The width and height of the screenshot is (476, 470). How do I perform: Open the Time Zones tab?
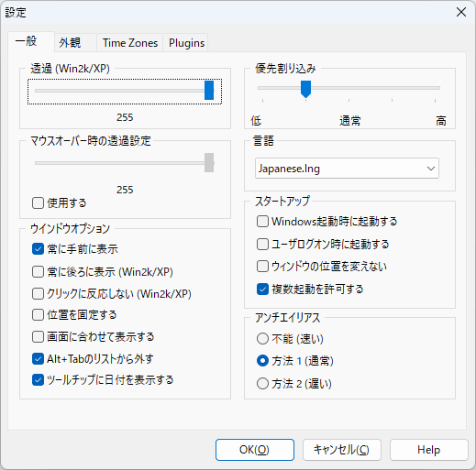pos(130,43)
